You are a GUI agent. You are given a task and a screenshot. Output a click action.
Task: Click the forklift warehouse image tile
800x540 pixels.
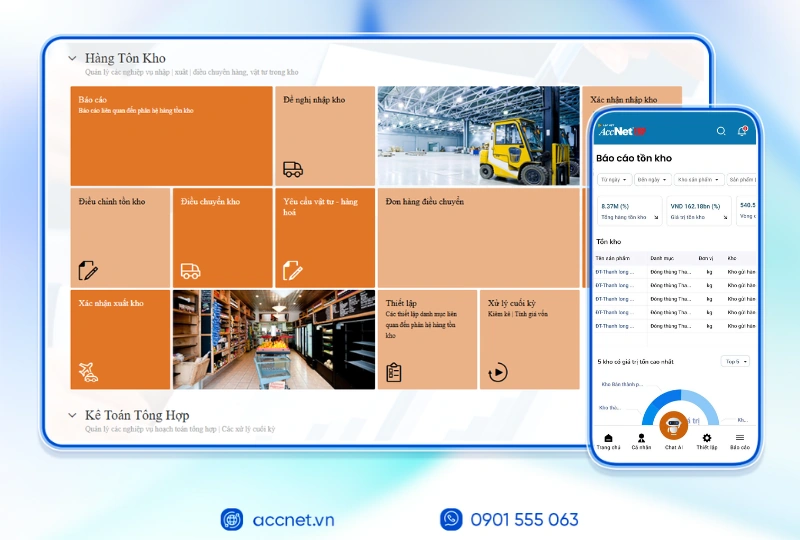(479, 136)
